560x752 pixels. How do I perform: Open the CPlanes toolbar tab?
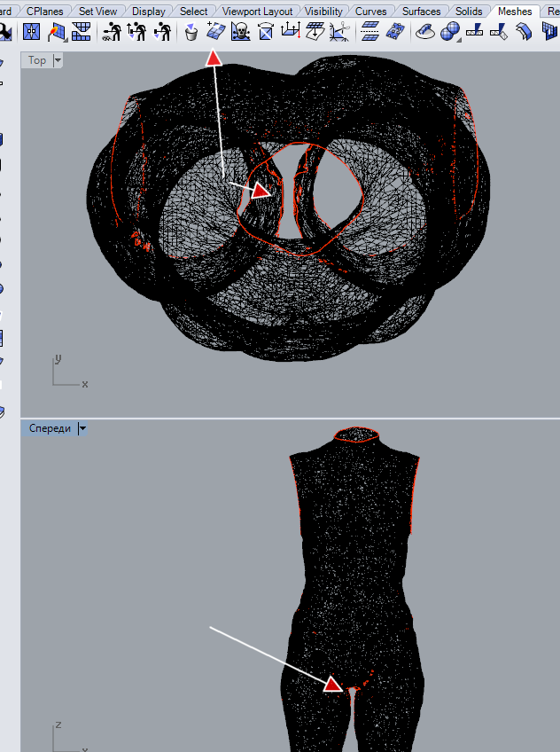tap(44, 11)
